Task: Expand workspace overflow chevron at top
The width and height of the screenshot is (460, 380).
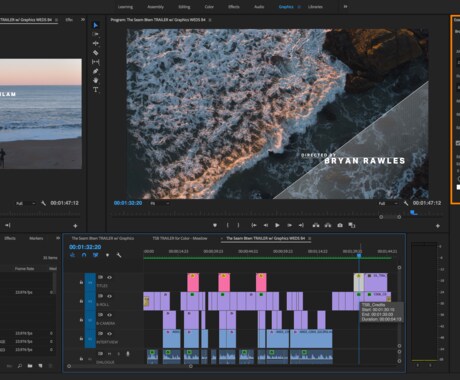Action: click(x=345, y=7)
